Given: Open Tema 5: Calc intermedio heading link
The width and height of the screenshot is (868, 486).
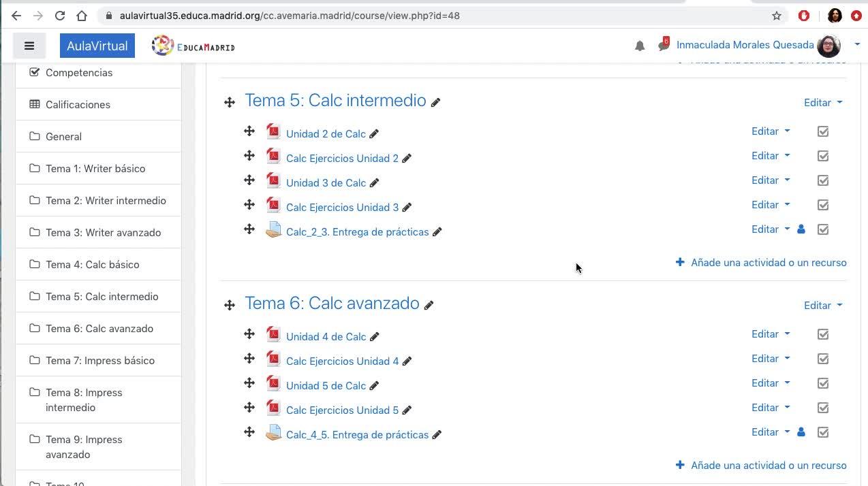Looking at the screenshot, I should pyautogui.click(x=335, y=100).
